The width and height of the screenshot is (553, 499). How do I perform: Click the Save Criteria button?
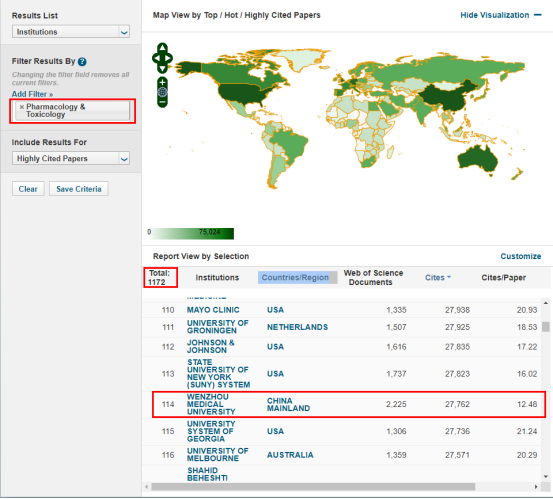(79, 189)
